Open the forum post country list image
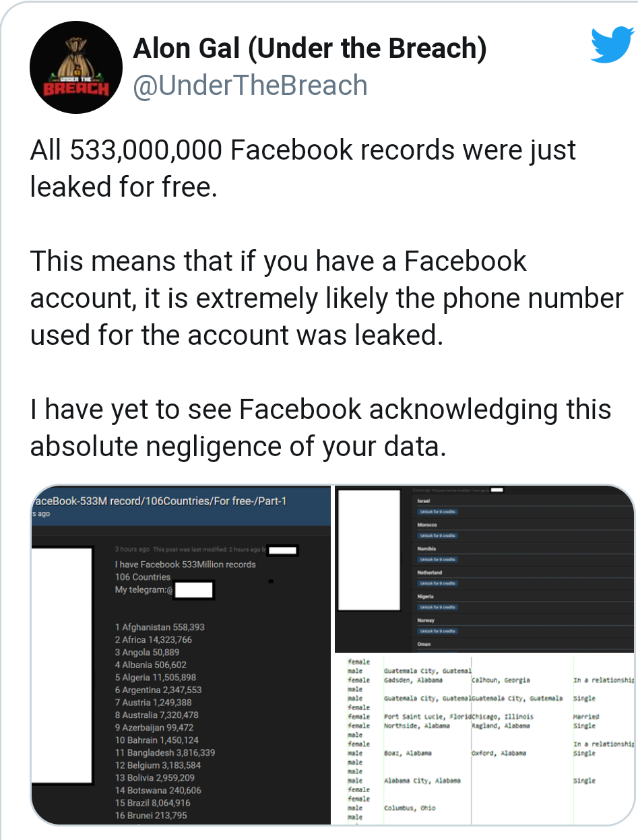Viewport: 638px width, 840px height. [x=182, y=655]
